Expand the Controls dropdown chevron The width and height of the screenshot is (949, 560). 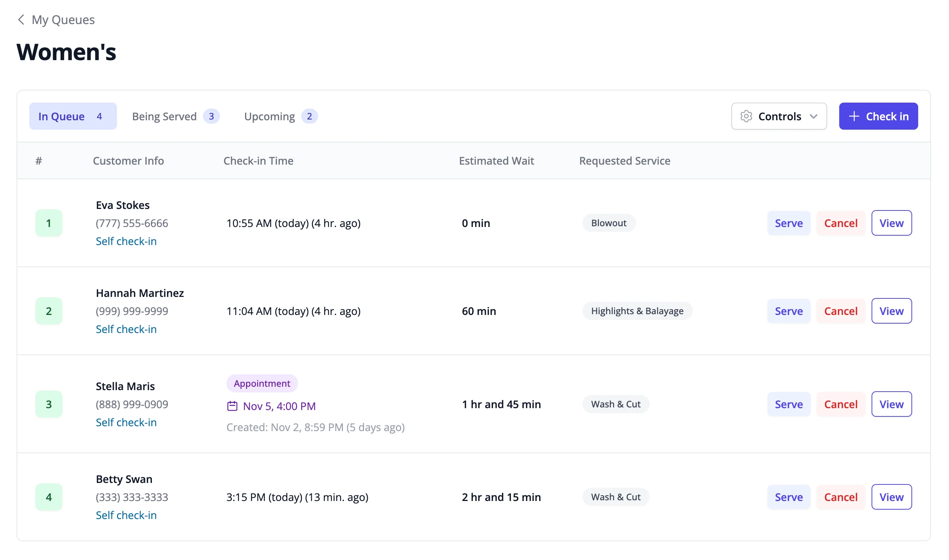point(814,116)
